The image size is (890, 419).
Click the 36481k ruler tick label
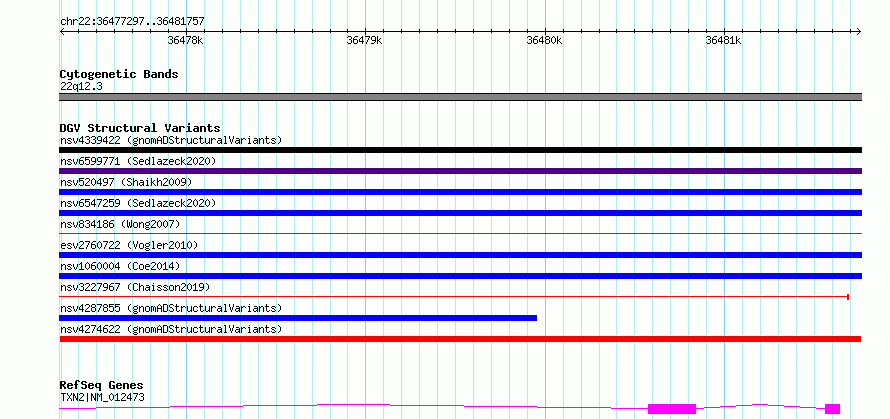coord(723,41)
